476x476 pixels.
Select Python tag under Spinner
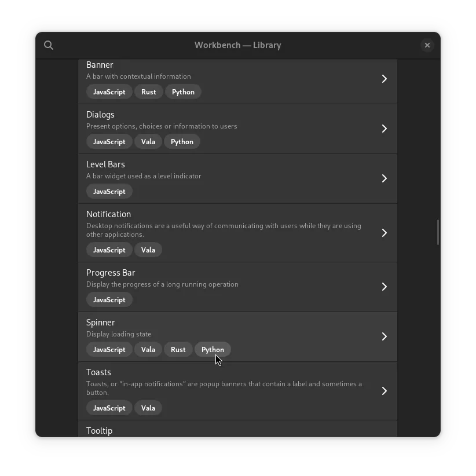[x=213, y=350]
